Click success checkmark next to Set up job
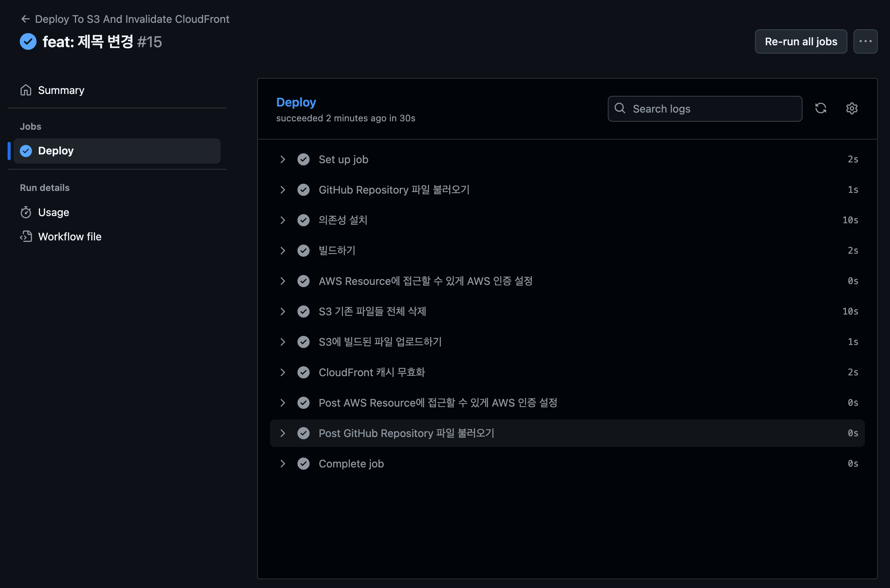The width and height of the screenshot is (890, 588). [x=303, y=159]
